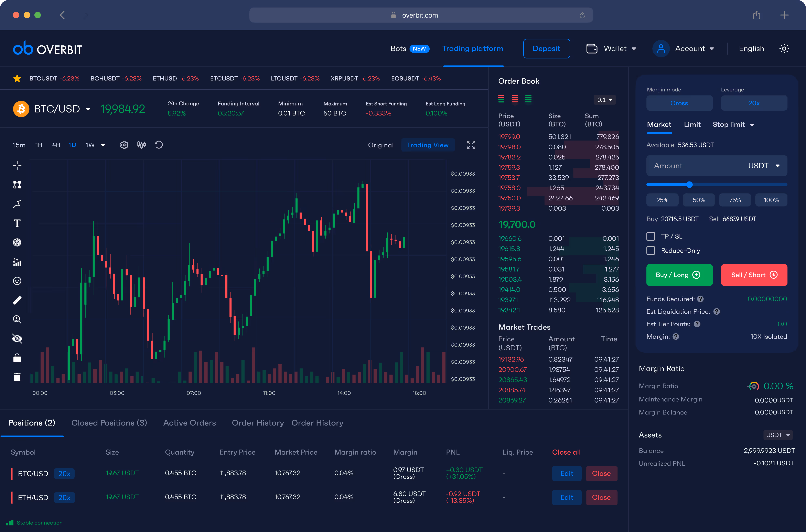This screenshot has width=806, height=532.
Task: Change language from English
Action: click(751, 48)
